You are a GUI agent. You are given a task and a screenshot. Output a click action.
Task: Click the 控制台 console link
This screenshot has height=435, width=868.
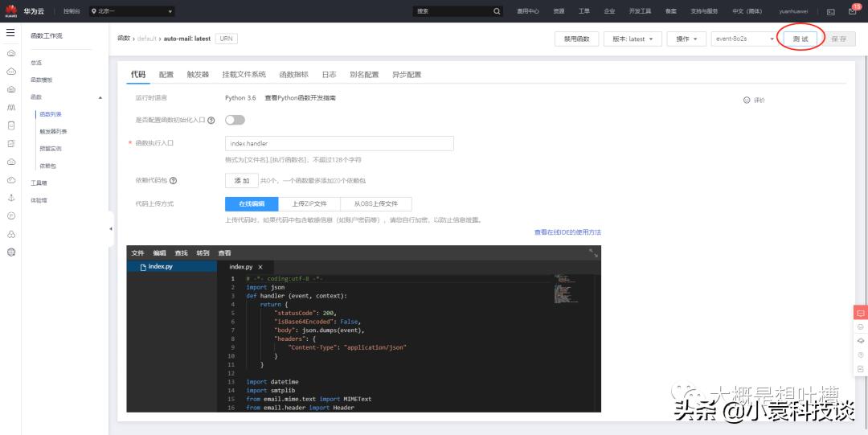click(x=72, y=11)
